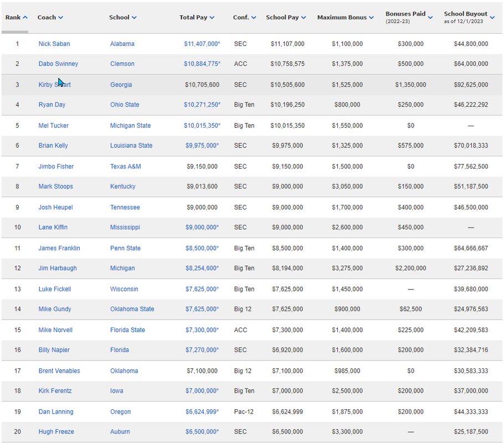Click total pay $7,300,000* for Mike Norvell
The height and width of the screenshot is (443, 504).
tap(202, 329)
